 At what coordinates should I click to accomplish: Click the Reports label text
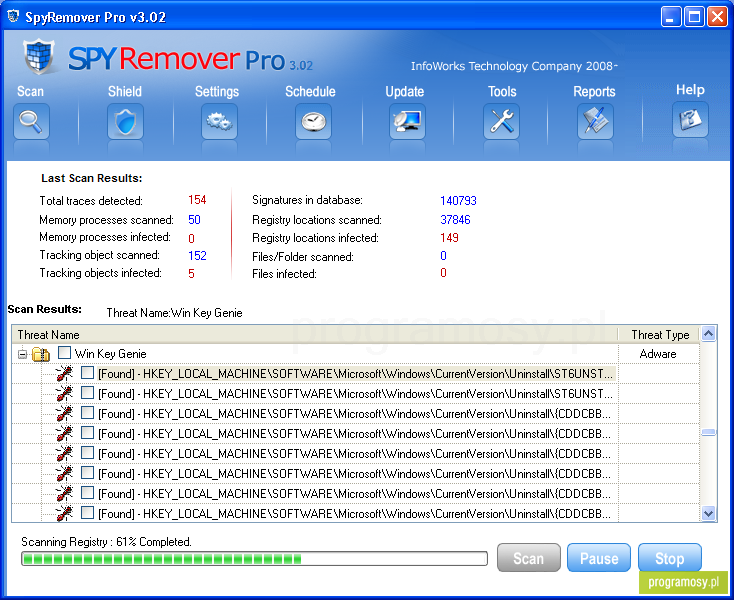coord(594,92)
